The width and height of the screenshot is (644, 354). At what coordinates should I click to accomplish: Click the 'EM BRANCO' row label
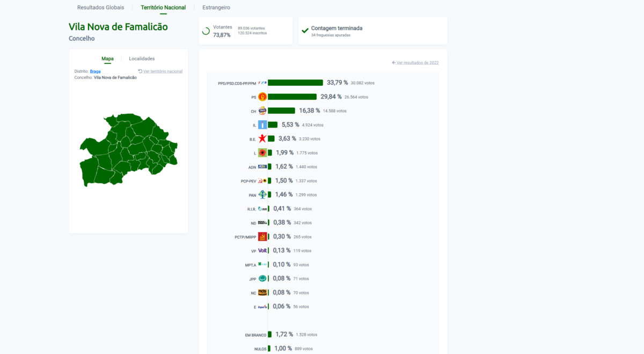coord(255,335)
